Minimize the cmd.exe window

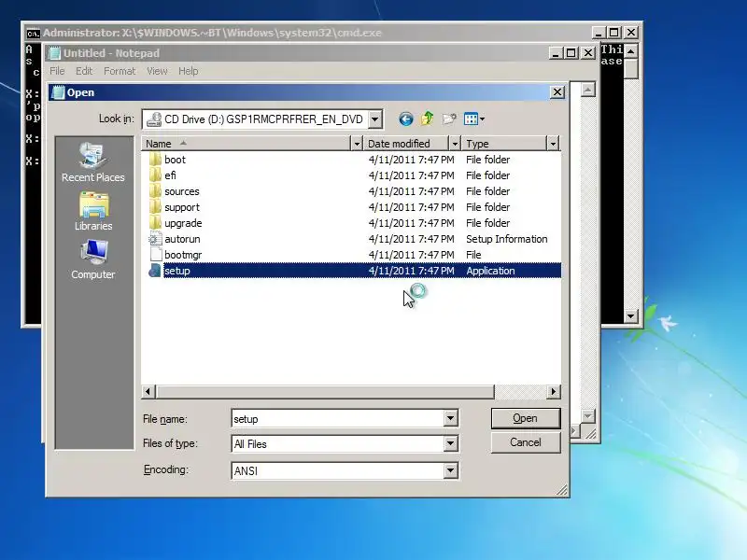(x=599, y=33)
